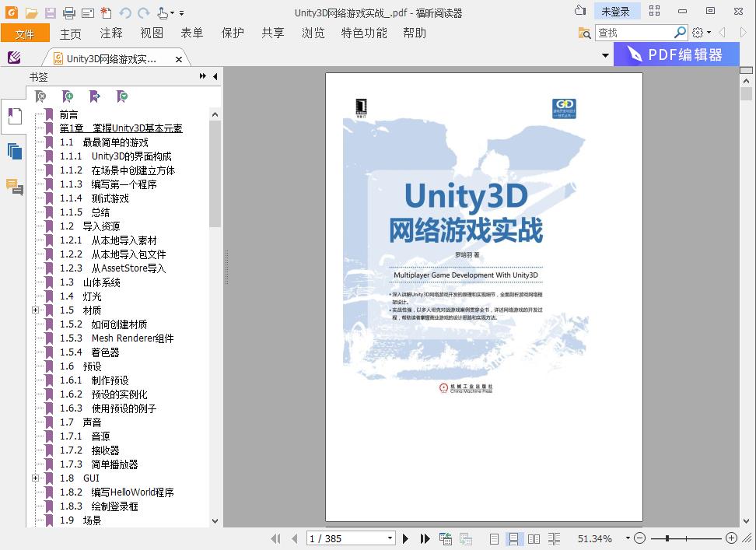The height and width of the screenshot is (550, 756).
Task: Open the 文件 file menu
Action: click(25, 33)
